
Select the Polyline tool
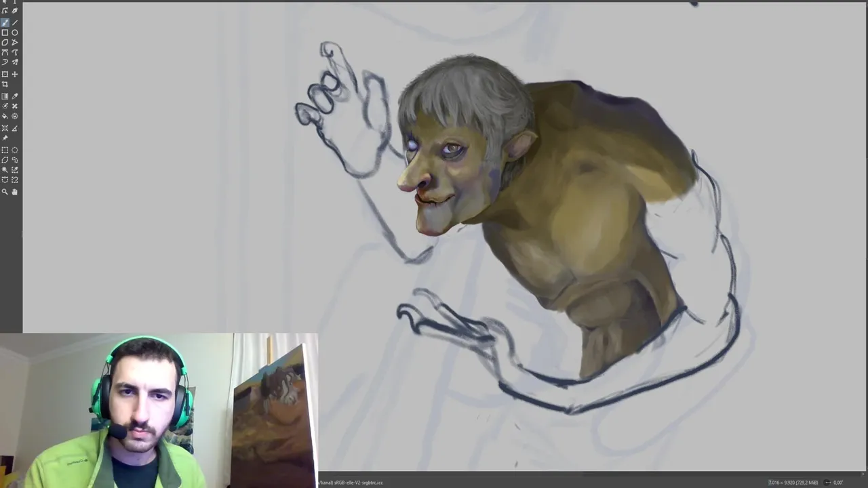tap(14, 42)
